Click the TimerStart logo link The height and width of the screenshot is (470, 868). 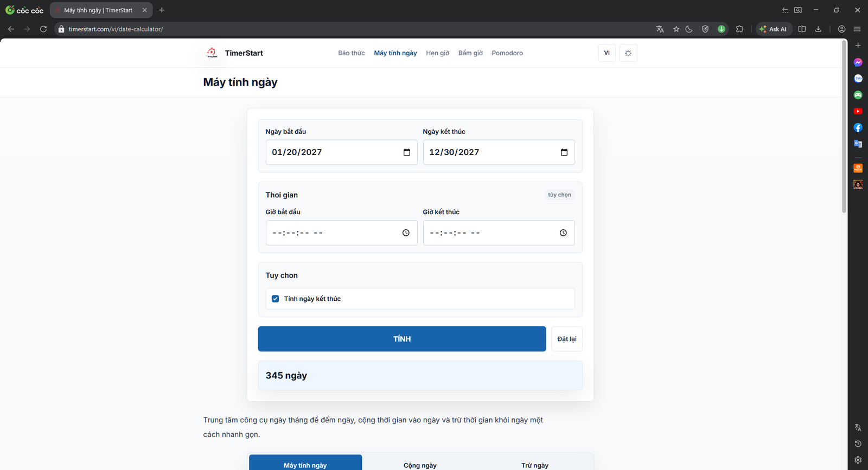coord(234,53)
